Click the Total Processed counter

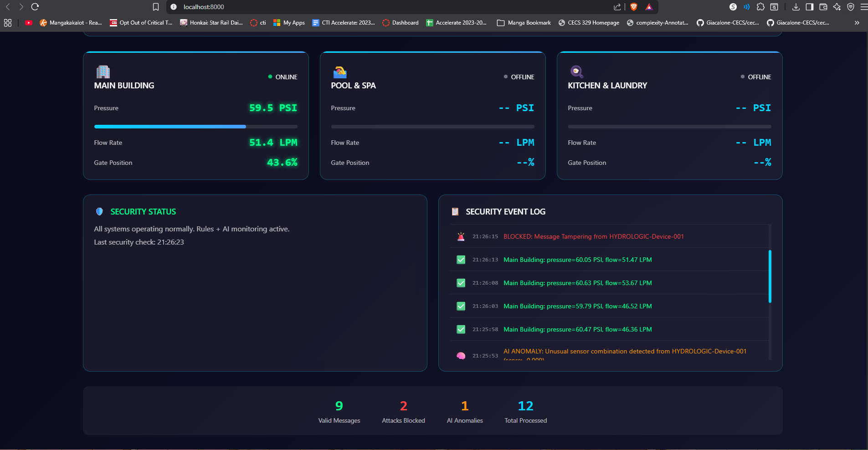pyautogui.click(x=525, y=412)
